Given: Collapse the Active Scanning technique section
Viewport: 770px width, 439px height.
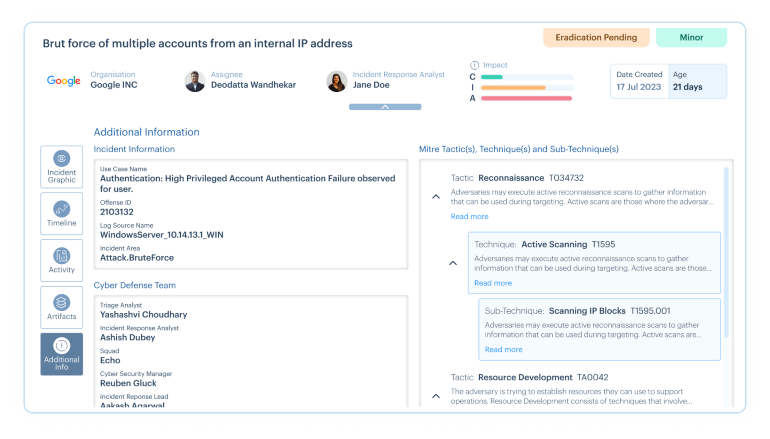Looking at the screenshot, I should point(453,263).
